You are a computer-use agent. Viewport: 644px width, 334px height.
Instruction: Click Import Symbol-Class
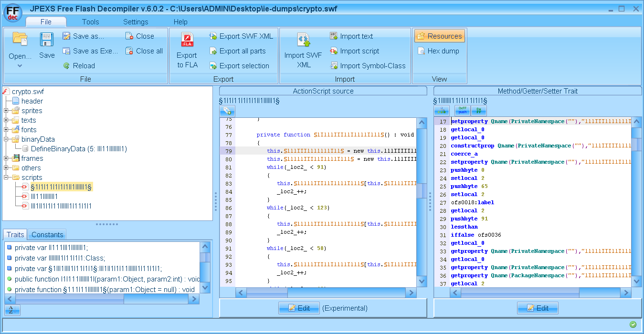(368, 66)
